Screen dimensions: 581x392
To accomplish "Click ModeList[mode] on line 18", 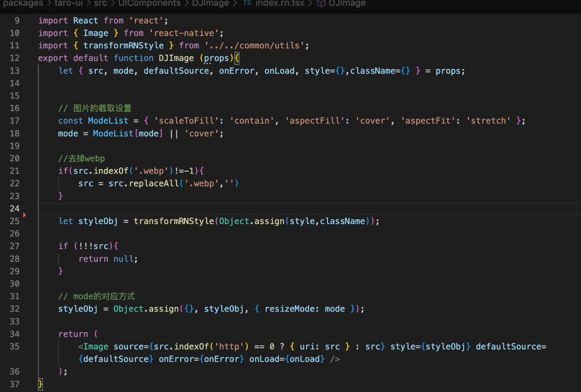I will 128,133.
